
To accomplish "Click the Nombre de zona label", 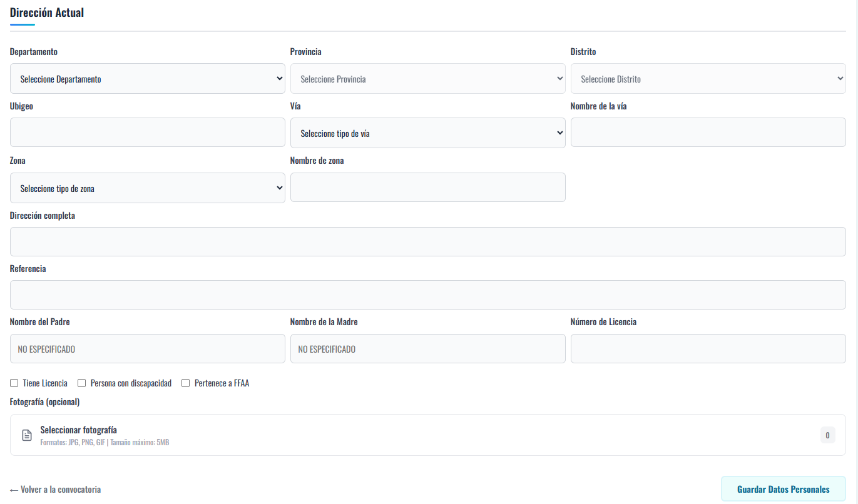I will (317, 161).
